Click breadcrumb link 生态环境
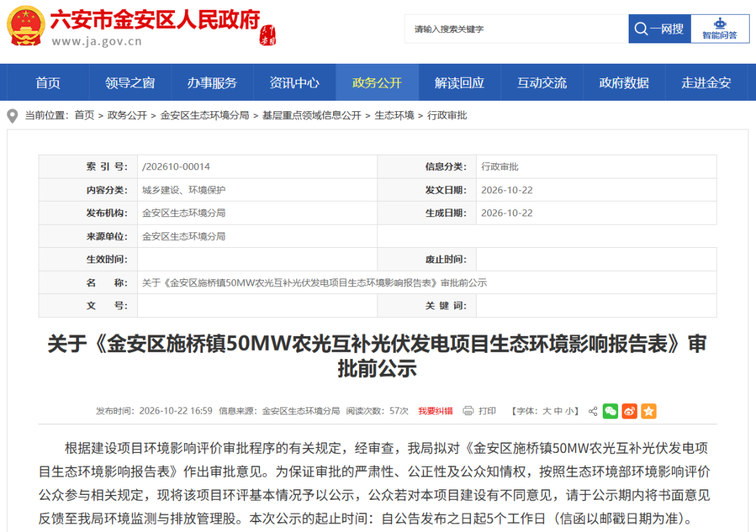 tap(394, 115)
